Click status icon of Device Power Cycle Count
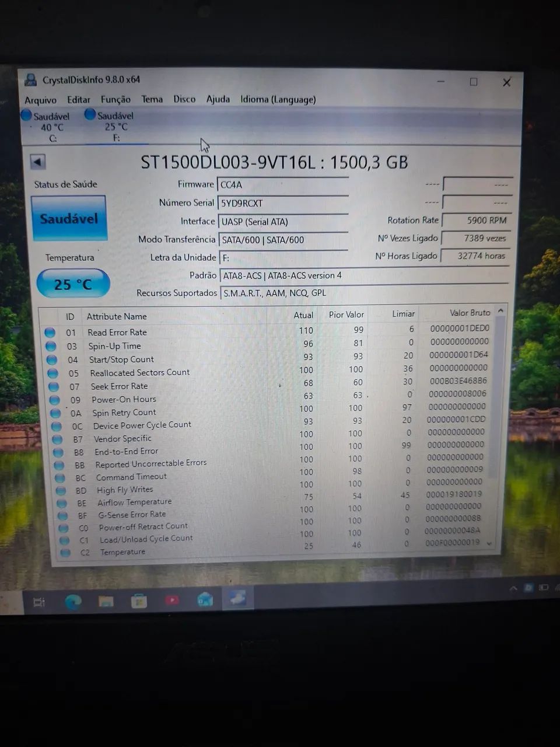 [57, 426]
